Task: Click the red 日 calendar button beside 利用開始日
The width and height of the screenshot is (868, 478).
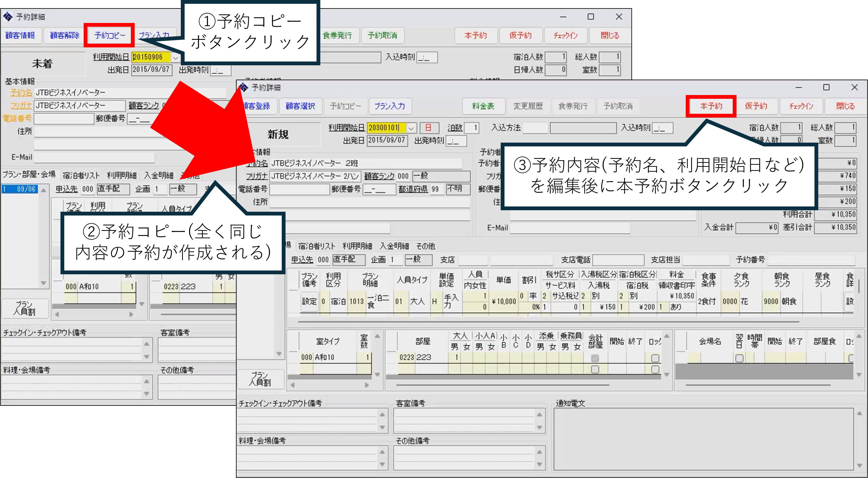Action: point(428,128)
